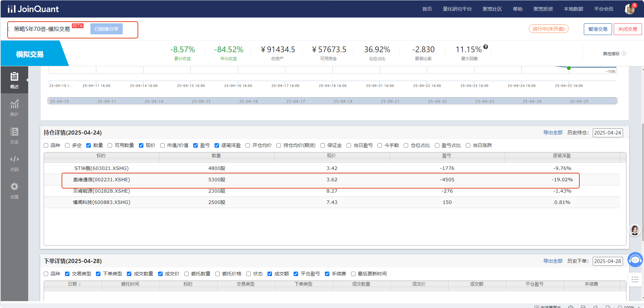The height and width of the screenshot is (308, 644).
Task: Uncheck the 交易类型 checkbox
Action: [67, 274]
